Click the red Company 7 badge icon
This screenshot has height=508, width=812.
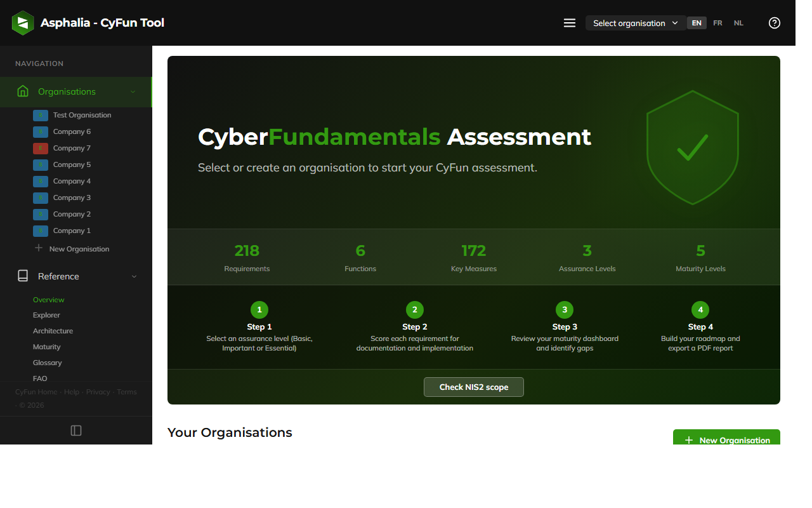(41, 148)
